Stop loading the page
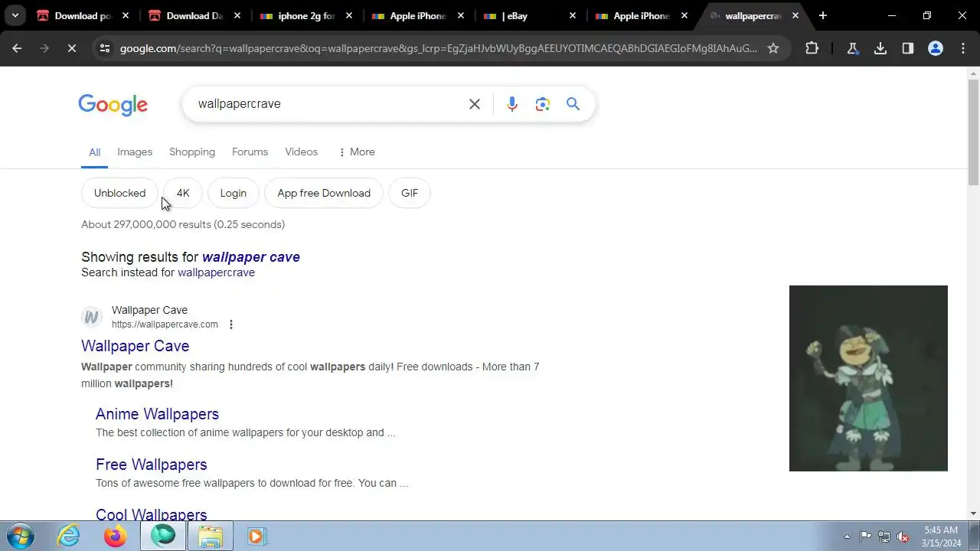 tap(71, 48)
